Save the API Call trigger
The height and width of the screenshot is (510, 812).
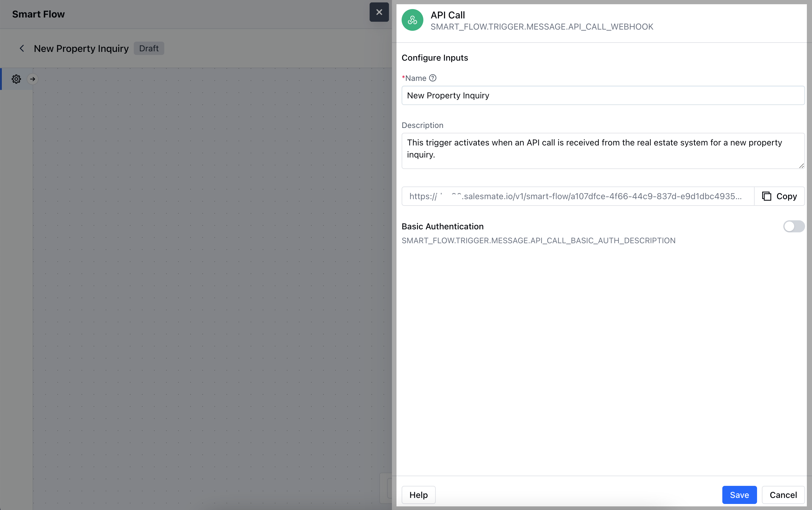(x=739, y=495)
